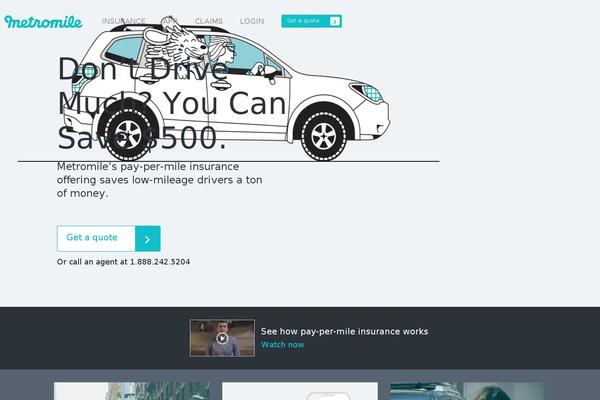Viewport: 600px width, 400px height.
Task: Click the Metromile logo
Action: (43, 21)
